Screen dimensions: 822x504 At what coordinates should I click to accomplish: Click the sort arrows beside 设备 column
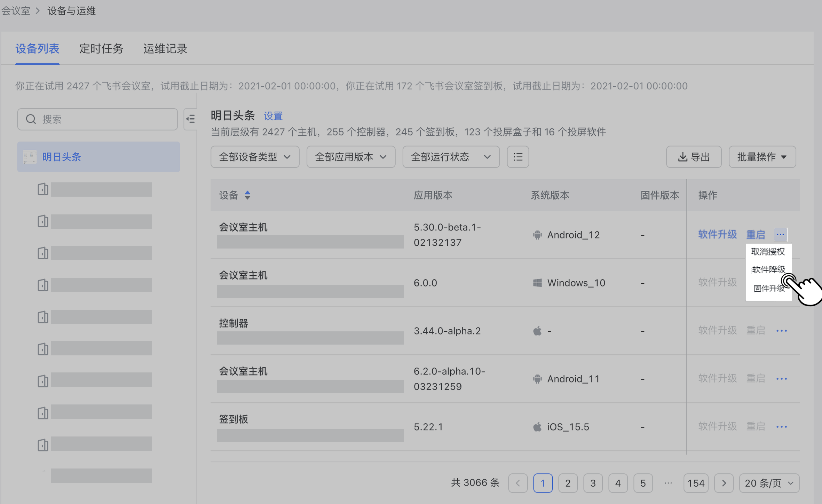[x=247, y=195]
